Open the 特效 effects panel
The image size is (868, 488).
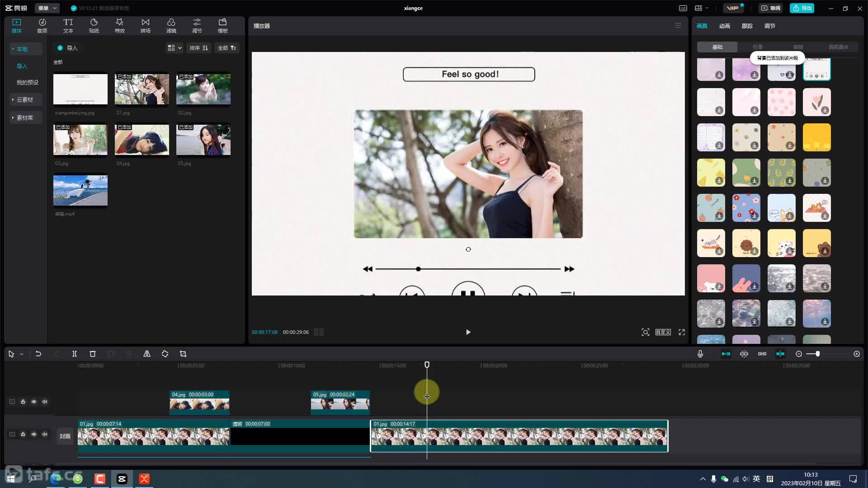119,26
